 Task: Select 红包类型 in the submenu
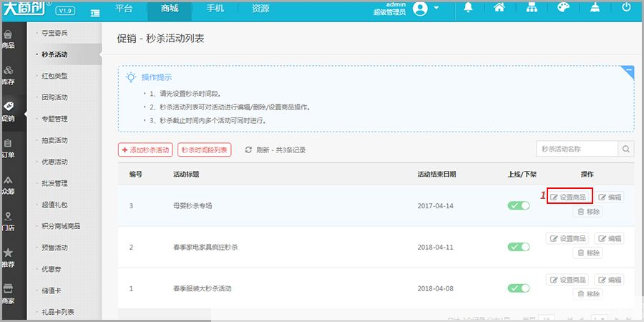click(54, 76)
